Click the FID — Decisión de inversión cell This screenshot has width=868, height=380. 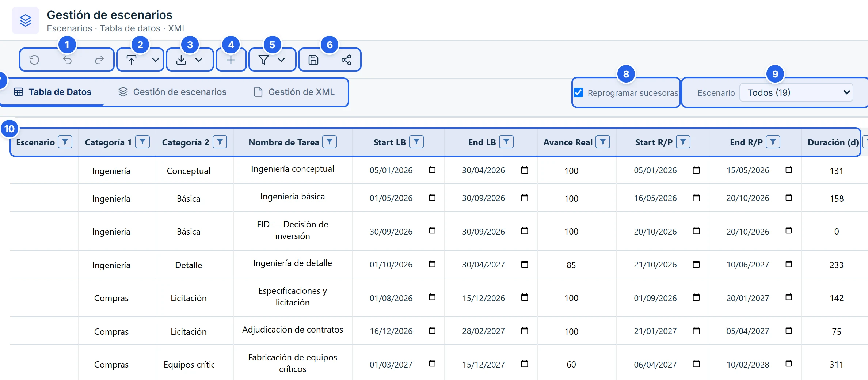coord(293,230)
